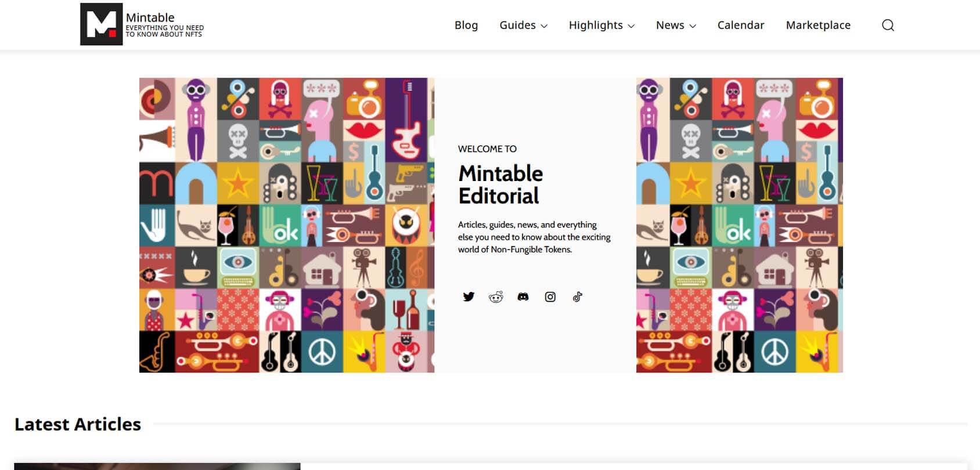Click the Mintable Editorial heading
The width and height of the screenshot is (980, 470).
click(500, 185)
